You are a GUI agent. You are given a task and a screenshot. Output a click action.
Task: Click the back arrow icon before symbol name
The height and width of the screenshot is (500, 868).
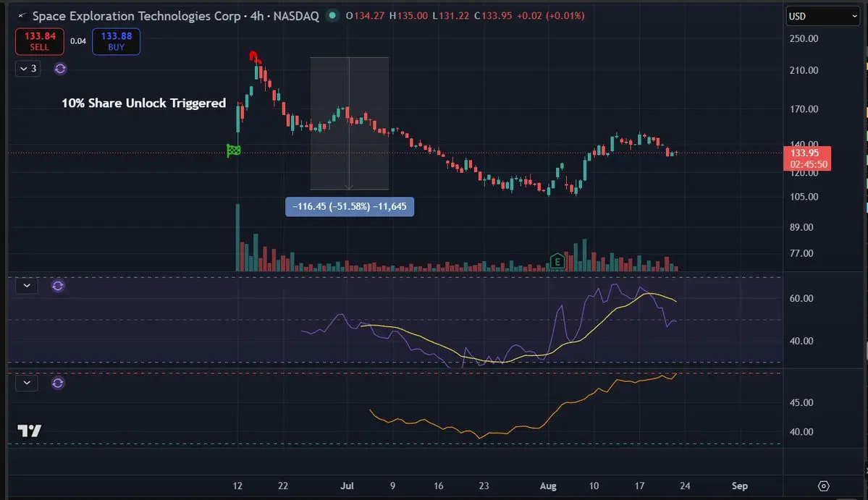[22, 16]
